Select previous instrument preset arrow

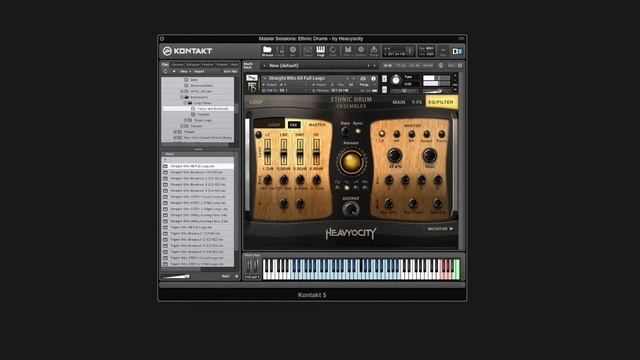348,78
